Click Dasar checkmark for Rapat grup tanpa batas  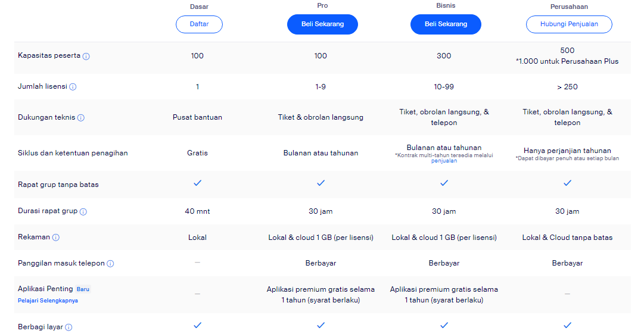click(x=198, y=183)
